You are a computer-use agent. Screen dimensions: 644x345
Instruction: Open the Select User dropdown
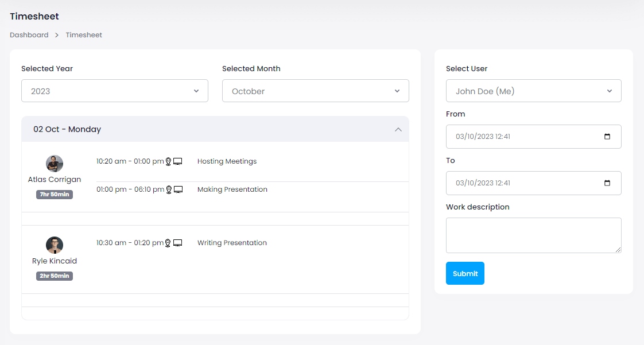pyautogui.click(x=533, y=91)
